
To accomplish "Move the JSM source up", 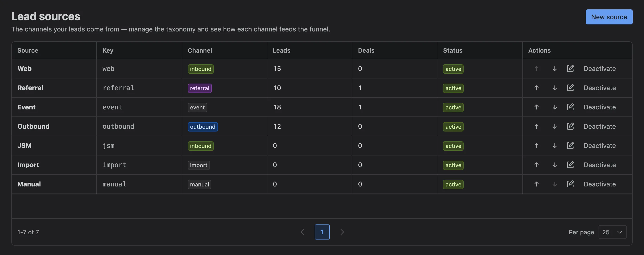I will click(x=536, y=146).
